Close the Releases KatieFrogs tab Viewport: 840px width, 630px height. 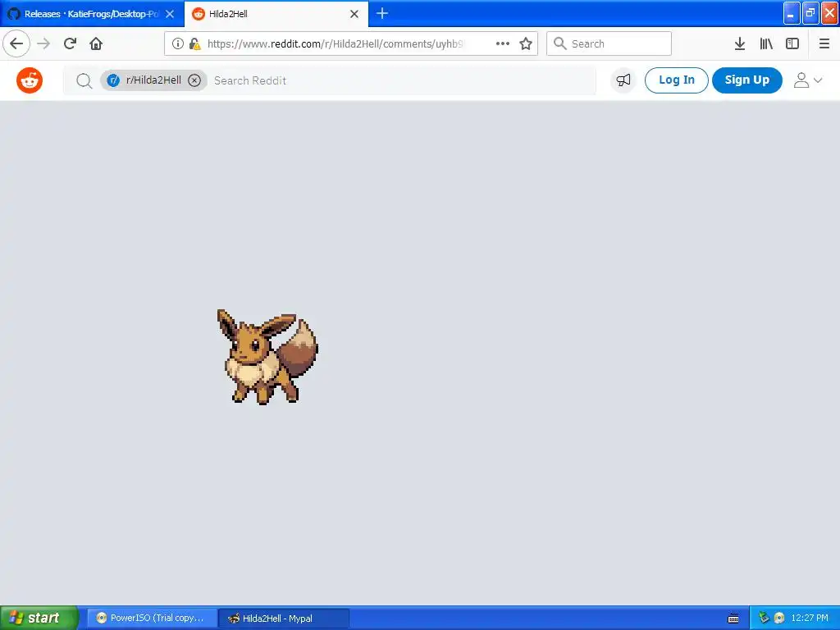[170, 14]
